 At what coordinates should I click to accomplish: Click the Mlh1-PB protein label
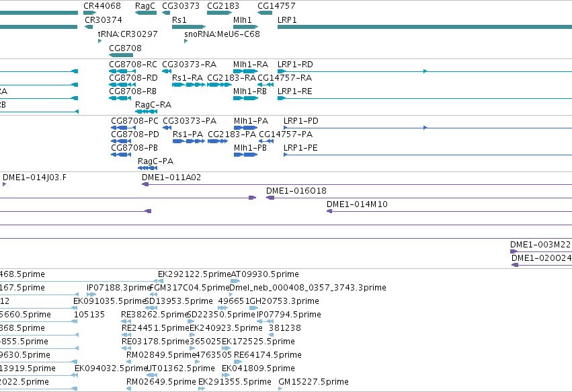[x=250, y=148]
